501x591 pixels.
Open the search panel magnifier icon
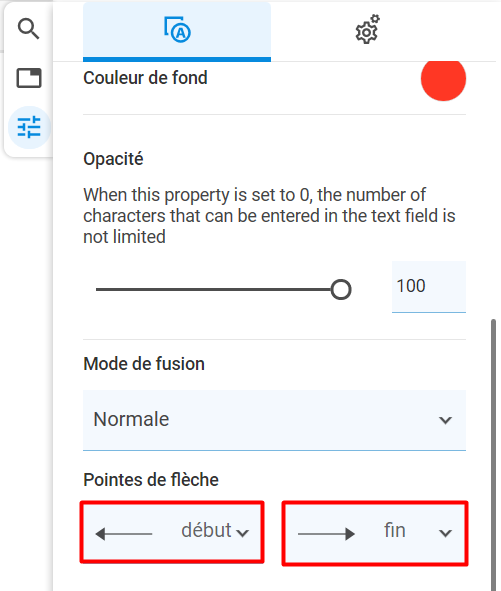pyautogui.click(x=29, y=29)
